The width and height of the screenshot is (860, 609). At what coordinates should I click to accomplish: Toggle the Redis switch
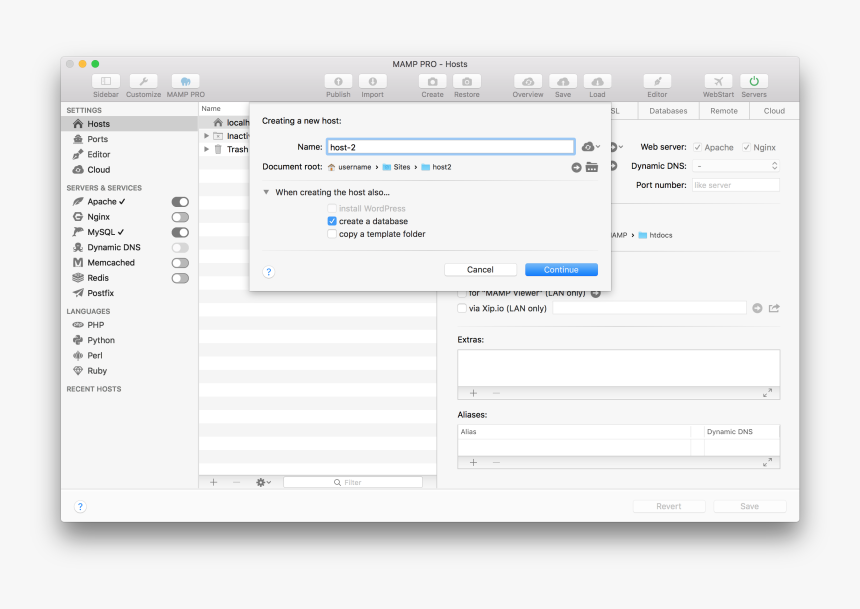coord(180,278)
